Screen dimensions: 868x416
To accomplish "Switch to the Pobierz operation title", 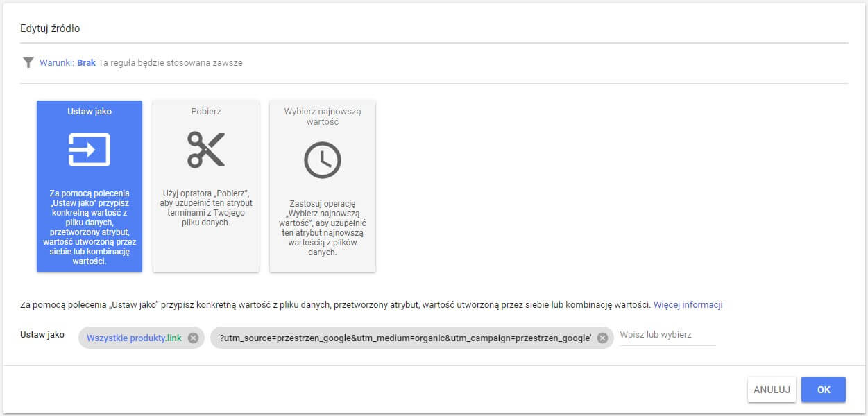I will 206,111.
